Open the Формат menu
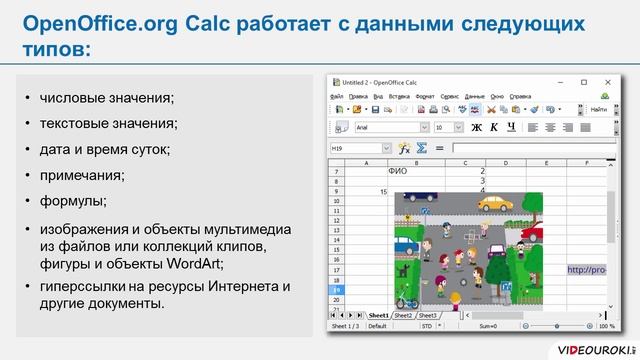The image size is (640, 360). (x=425, y=97)
